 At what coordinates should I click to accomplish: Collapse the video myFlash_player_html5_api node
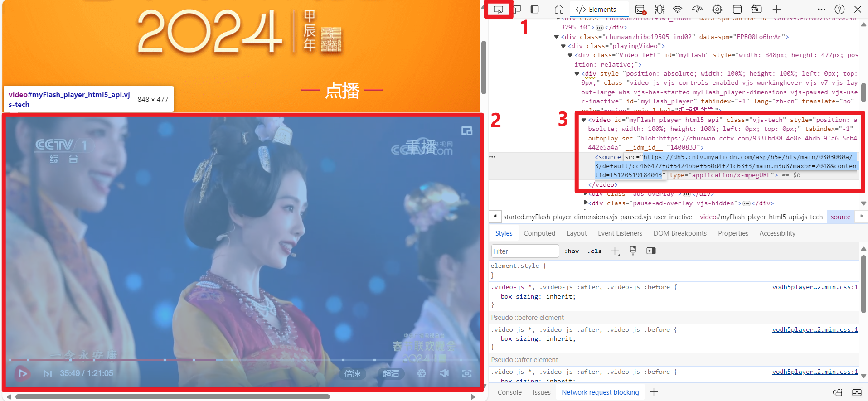(x=584, y=120)
